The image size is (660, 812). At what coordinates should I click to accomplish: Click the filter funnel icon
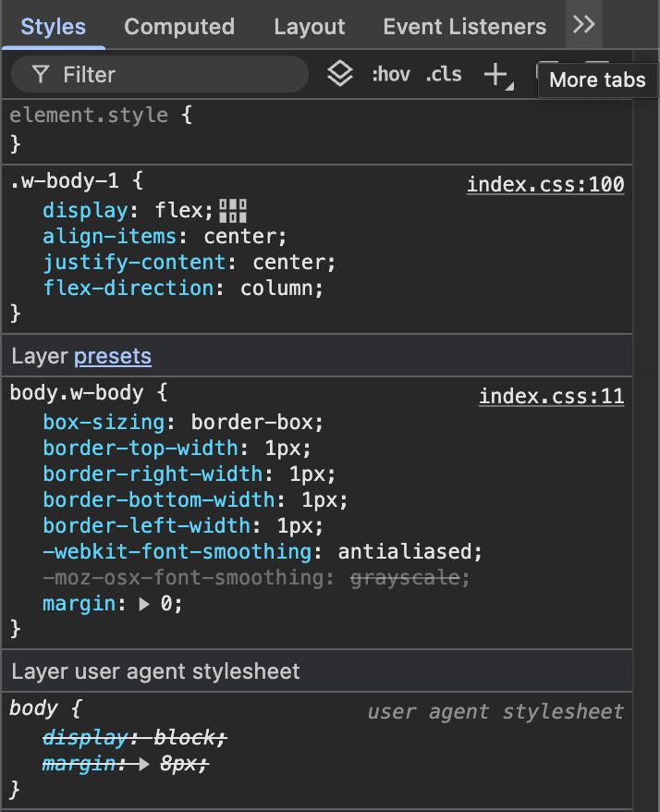pos(43,73)
